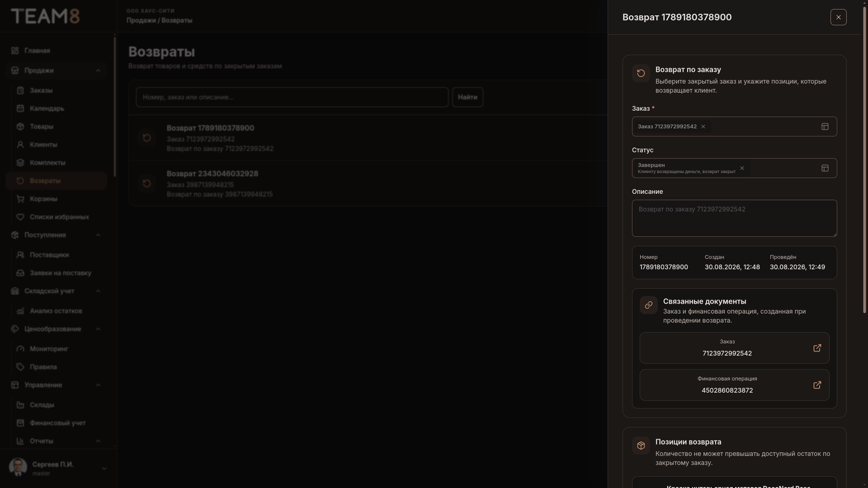
Task: Click return icon beside Возврат 1789180378900 row
Action: [146, 138]
